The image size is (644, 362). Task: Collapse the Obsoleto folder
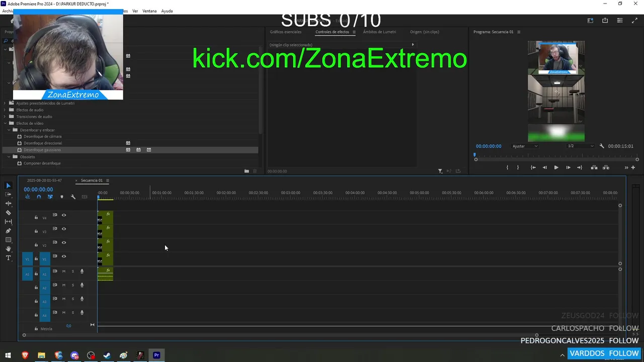[9, 157]
